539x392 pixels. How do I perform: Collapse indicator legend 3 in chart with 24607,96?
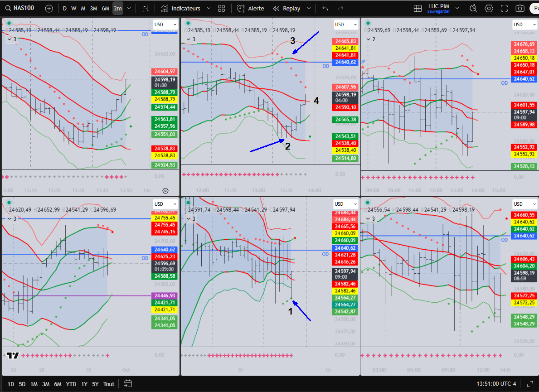pyautogui.click(x=191, y=39)
